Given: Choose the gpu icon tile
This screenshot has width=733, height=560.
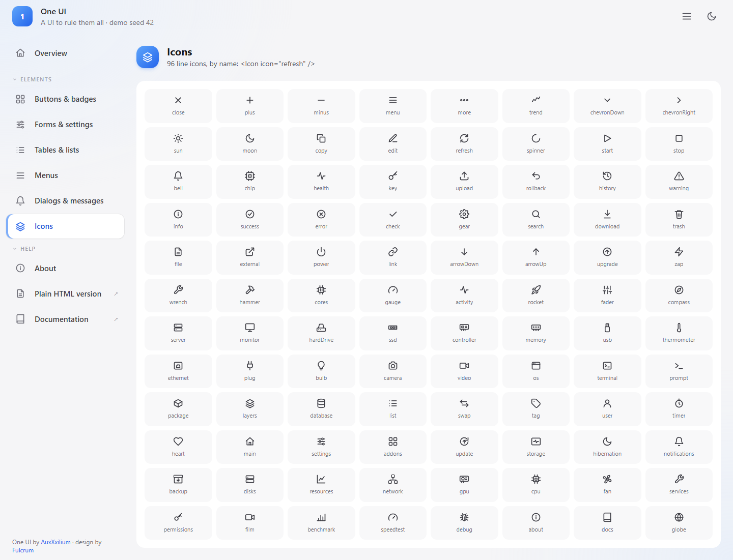Looking at the screenshot, I should click(x=464, y=485).
